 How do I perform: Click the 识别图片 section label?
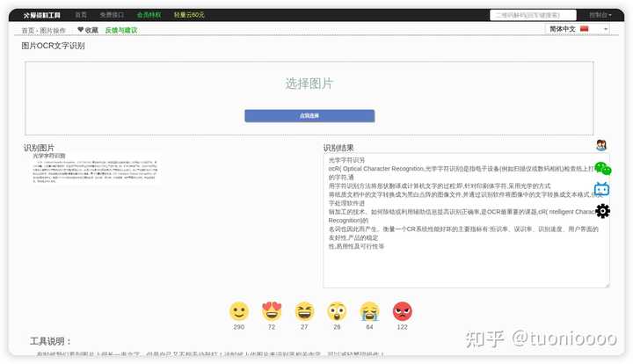(x=39, y=148)
